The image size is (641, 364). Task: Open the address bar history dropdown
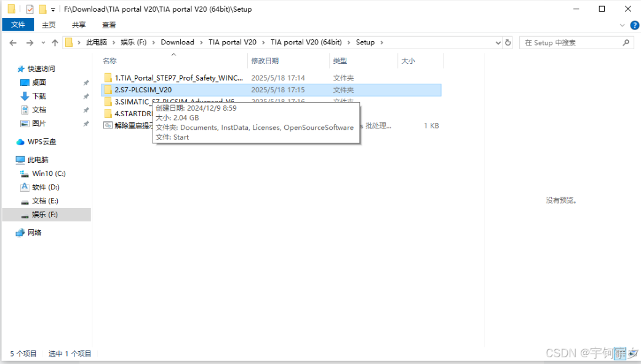(498, 42)
